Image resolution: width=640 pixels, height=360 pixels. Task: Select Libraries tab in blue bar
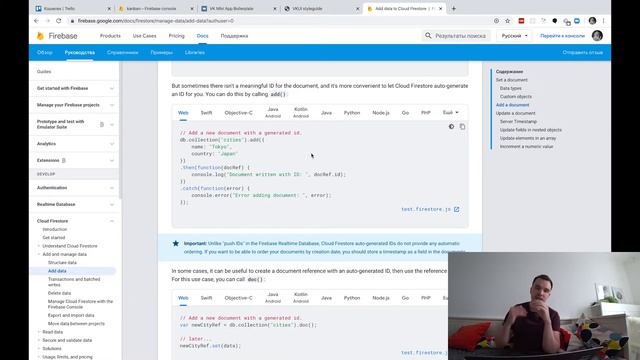pyautogui.click(x=195, y=53)
